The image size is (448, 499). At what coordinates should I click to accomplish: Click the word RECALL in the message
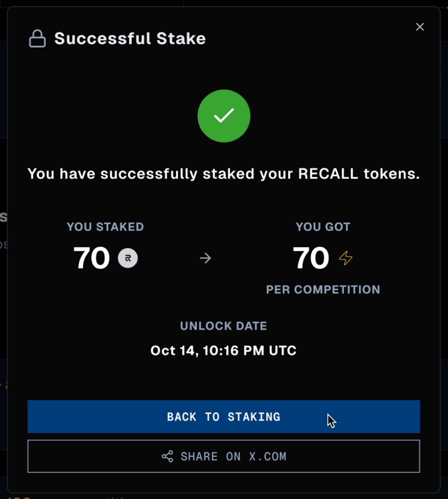[328, 174]
